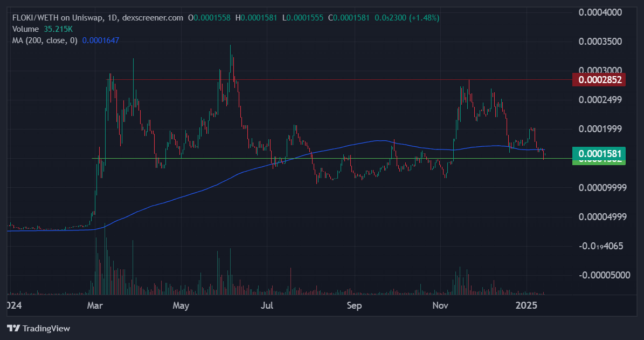644x340 pixels.
Task: Click the MA value 0.0001647
Action: 101,40
